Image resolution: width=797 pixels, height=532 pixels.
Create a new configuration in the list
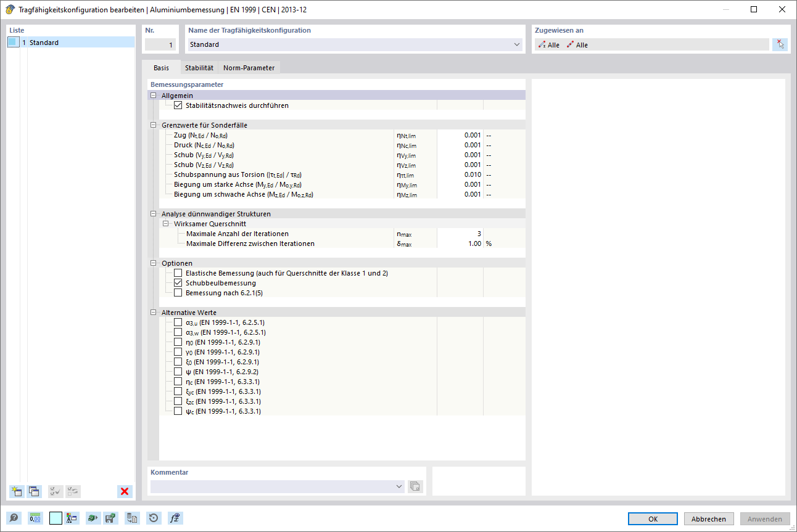coord(17,491)
